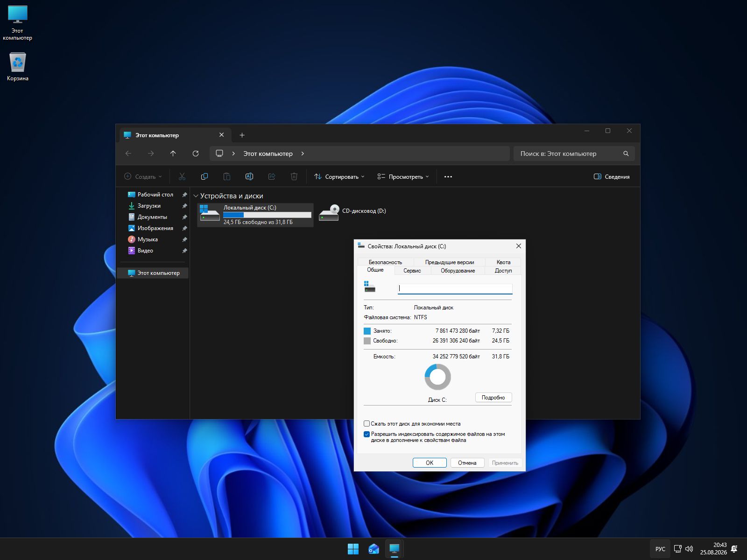Click the blue Занято color swatch

pyautogui.click(x=367, y=331)
